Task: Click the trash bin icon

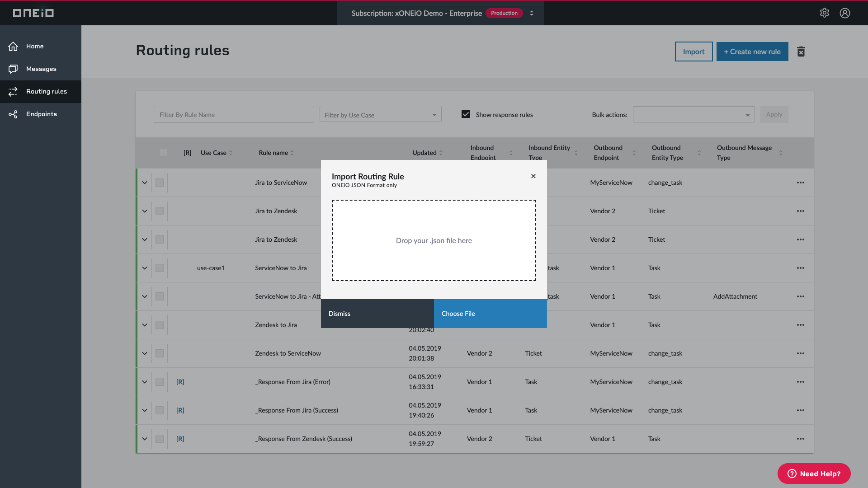Action: [x=801, y=52]
